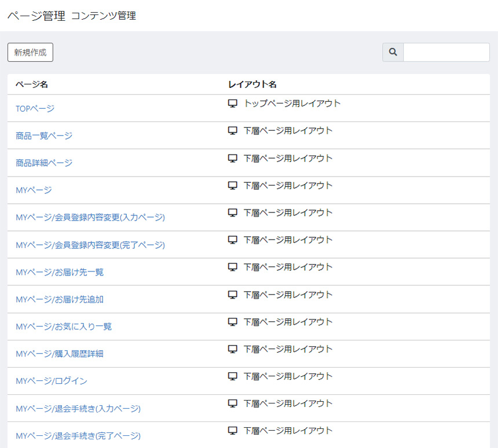Viewport: 498px width, 448px height.
Task: Click monitor icon in 商品一覧ページ row
Action: 233,131
